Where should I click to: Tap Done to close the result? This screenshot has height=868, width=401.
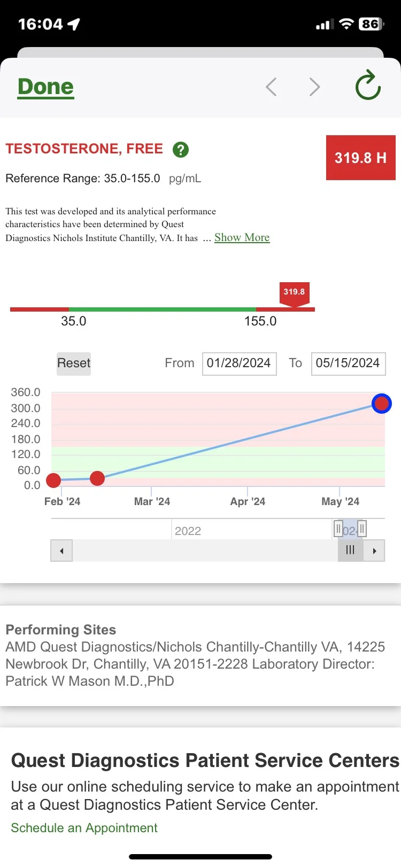point(46,87)
